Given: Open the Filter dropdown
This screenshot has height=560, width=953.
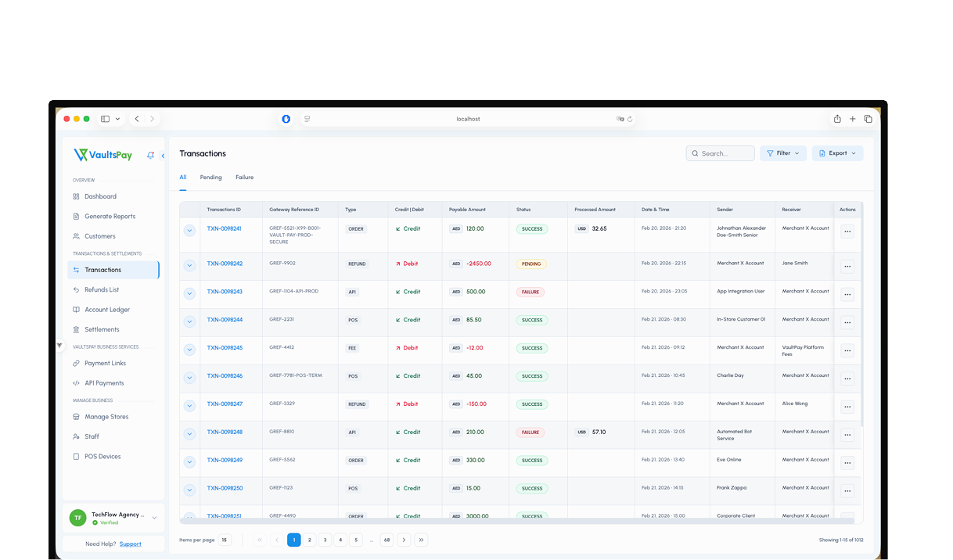Looking at the screenshot, I should tap(782, 153).
